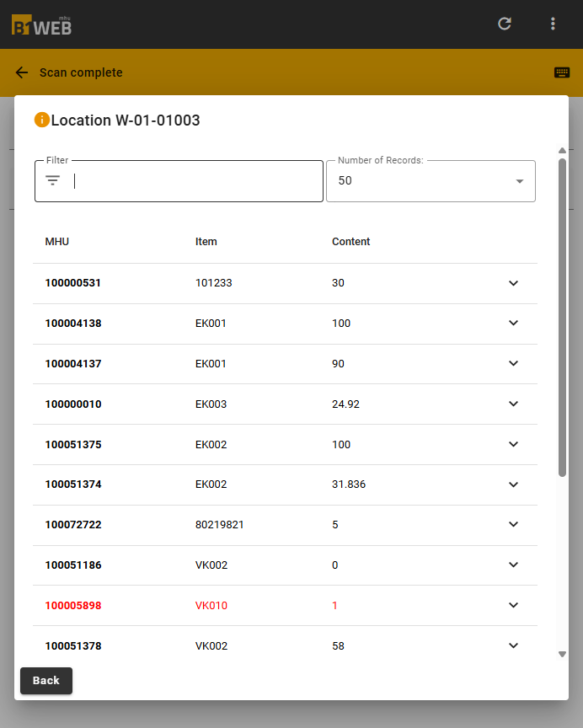
Task: Expand row for MHU 100004138
Action: pos(513,324)
